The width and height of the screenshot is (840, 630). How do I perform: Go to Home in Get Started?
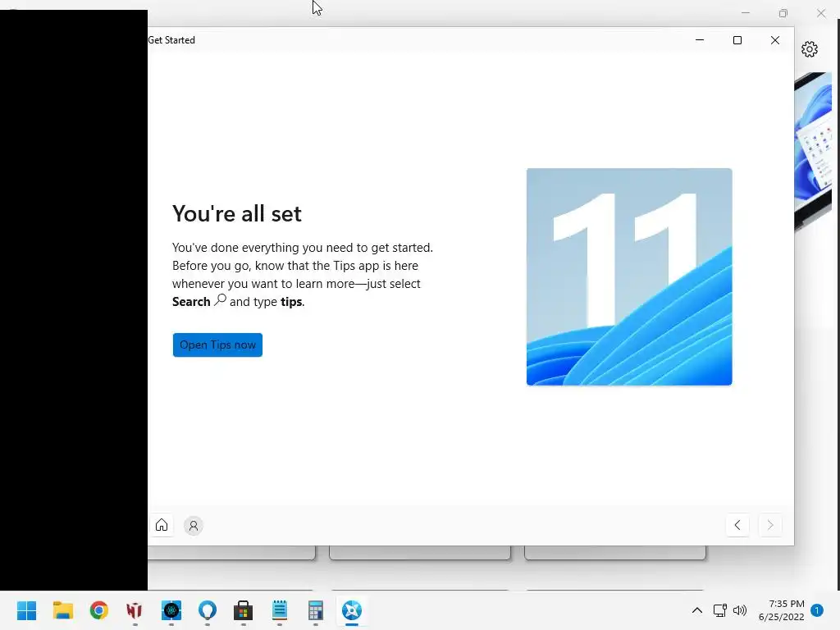[x=162, y=525]
